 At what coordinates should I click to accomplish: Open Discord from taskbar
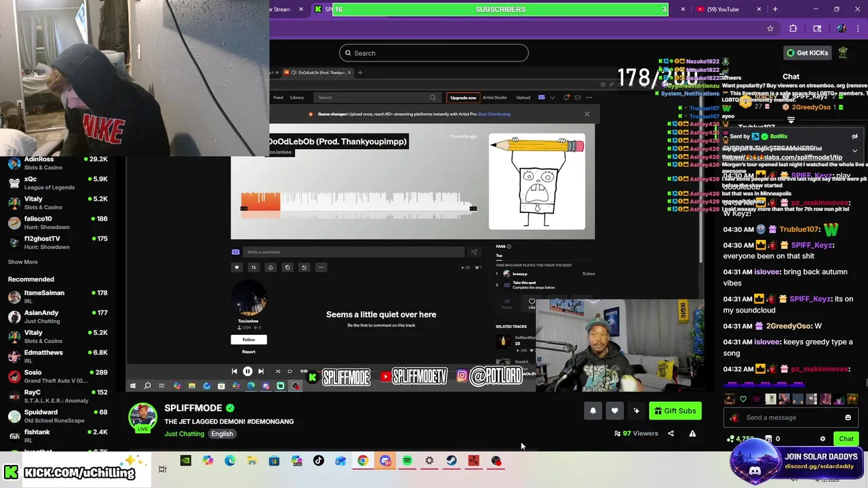(x=385, y=461)
